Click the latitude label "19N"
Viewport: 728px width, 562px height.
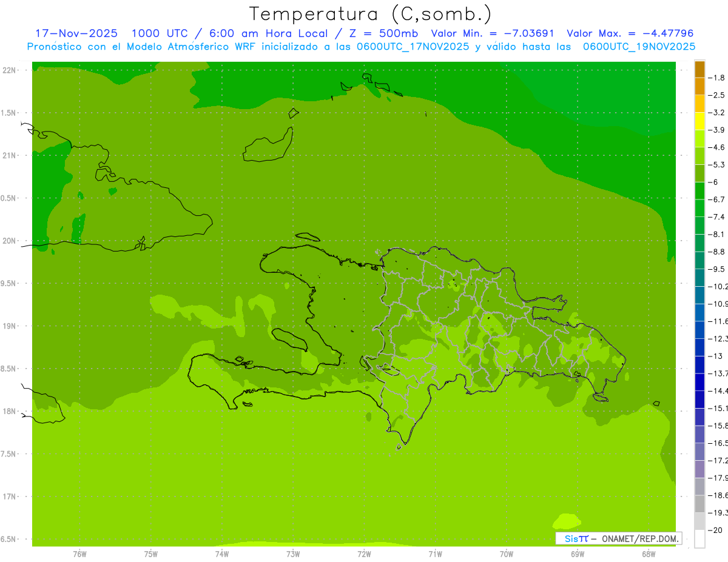point(9,326)
